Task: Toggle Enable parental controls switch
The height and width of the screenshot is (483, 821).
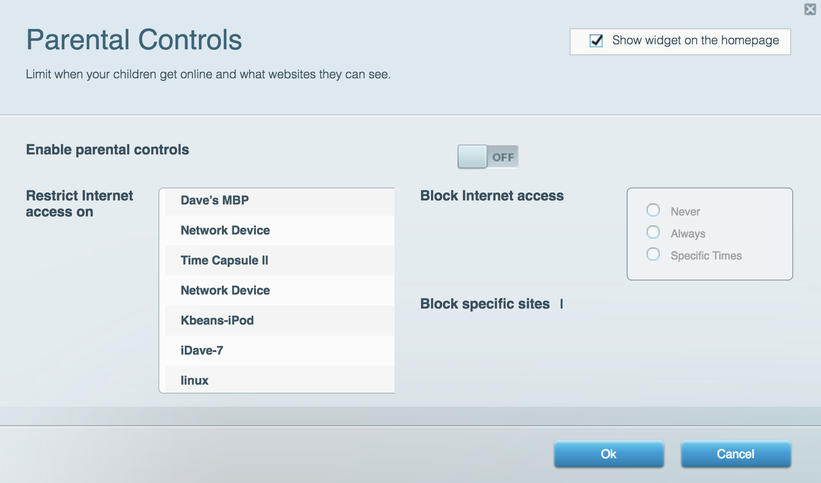Action: tap(488, 157)
